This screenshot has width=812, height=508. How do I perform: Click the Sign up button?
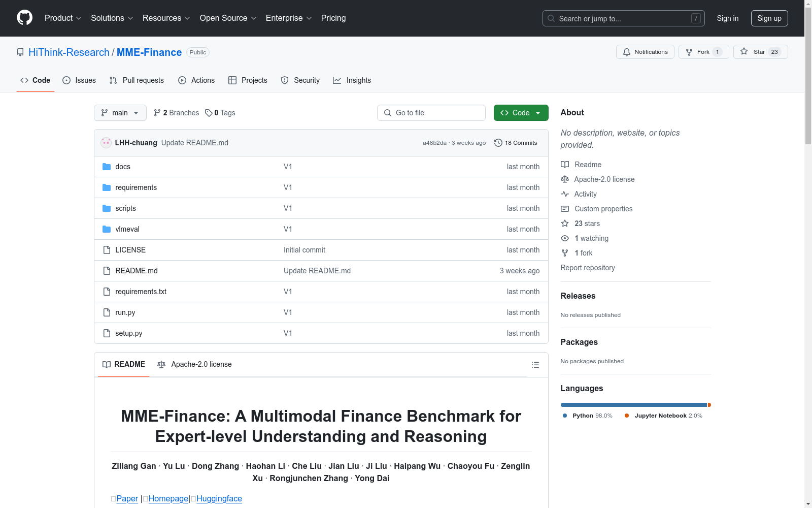[x=769, y=18]
